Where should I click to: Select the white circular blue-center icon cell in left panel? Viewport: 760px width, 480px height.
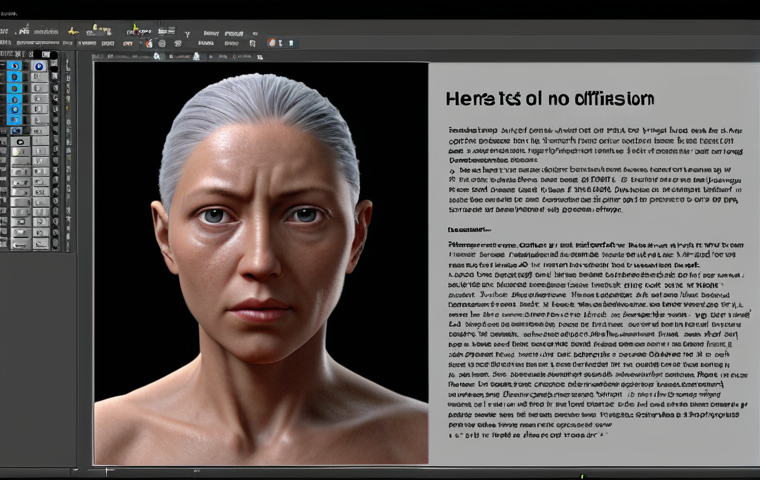coord(39,66)
